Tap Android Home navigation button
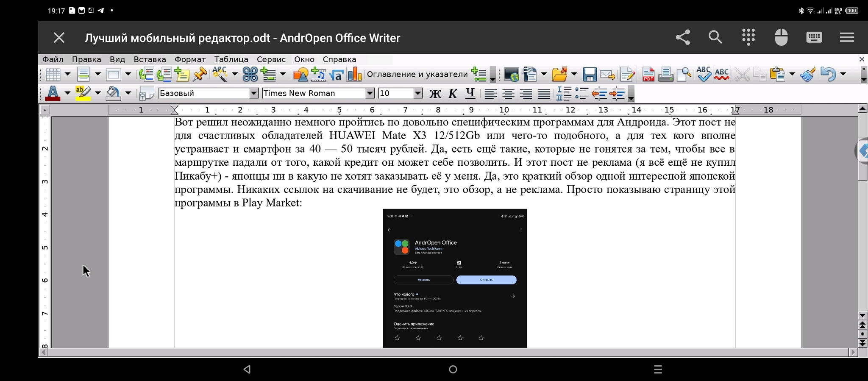Screen dimensions: 868x381 [453, 370]
